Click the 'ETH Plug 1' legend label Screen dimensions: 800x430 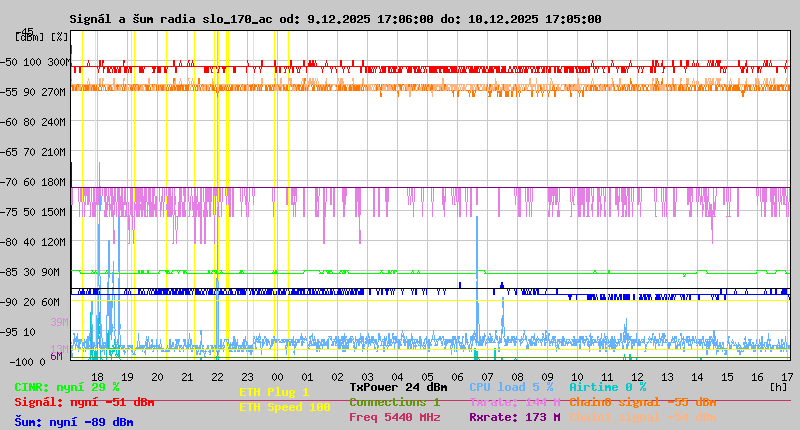pyautogui.click(x=274, y=392)
